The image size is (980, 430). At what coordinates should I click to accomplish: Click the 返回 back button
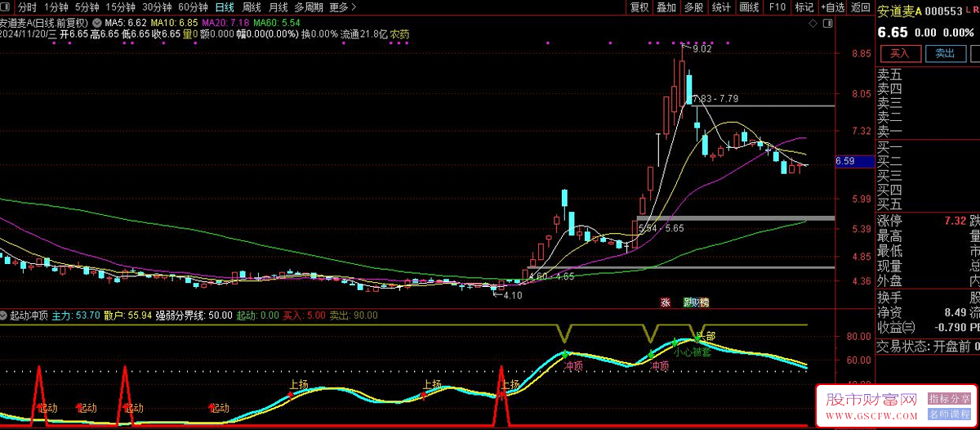point(860,7)
